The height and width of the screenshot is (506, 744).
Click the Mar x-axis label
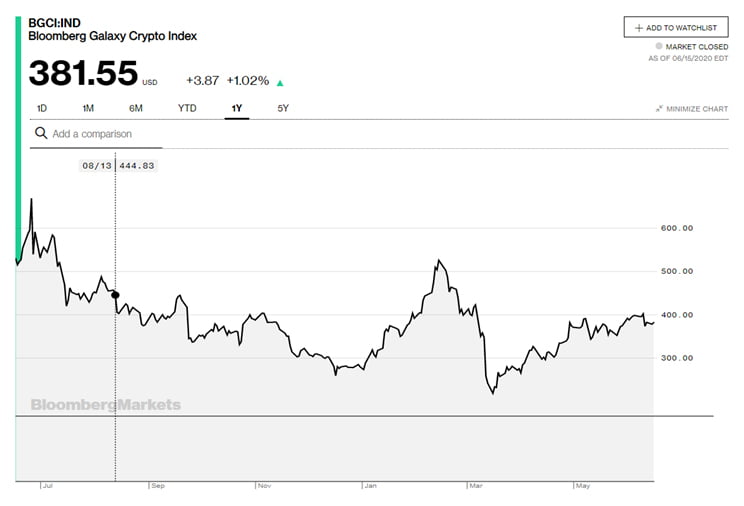pos(476,486)
